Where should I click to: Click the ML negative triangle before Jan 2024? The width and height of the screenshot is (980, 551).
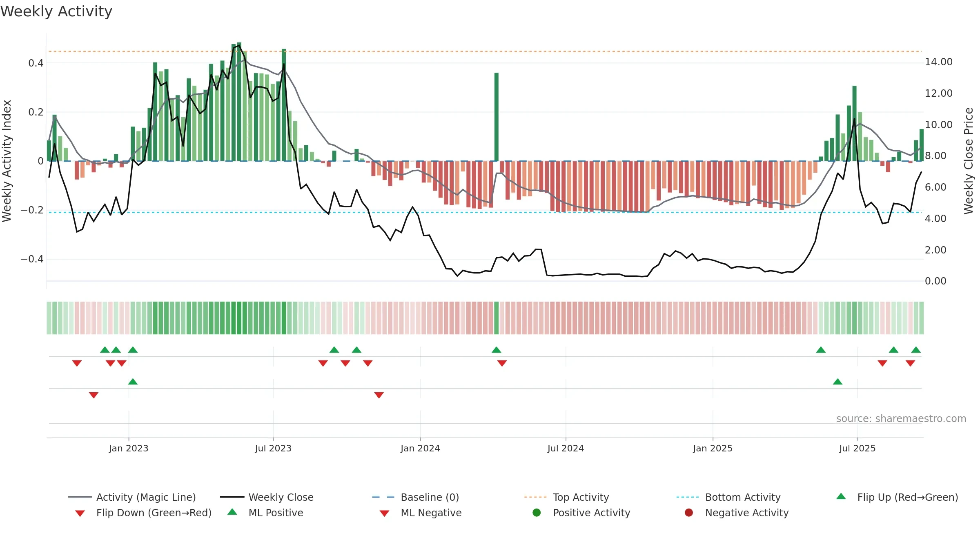pos(379,395)
